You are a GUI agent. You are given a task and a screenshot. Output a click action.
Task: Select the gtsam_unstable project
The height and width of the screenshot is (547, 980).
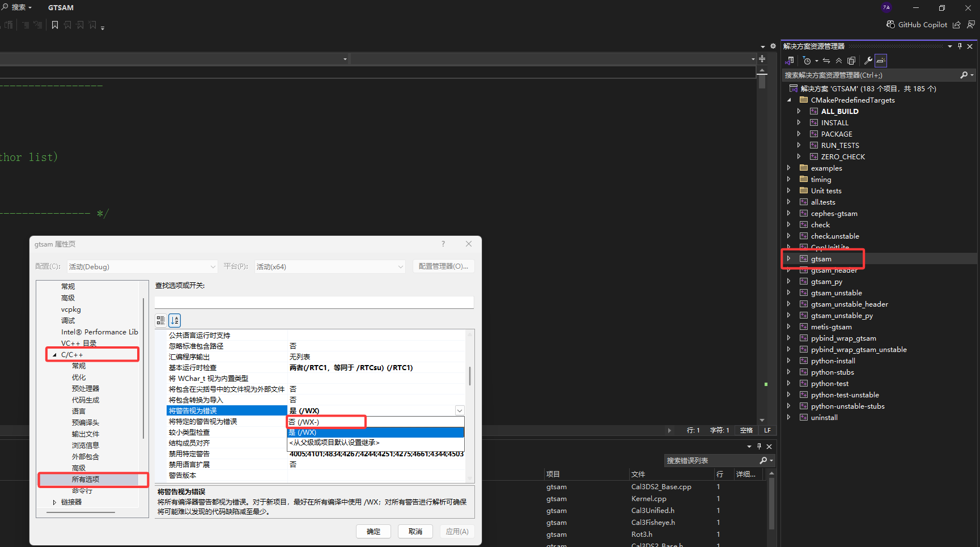click(x=836, y=292)
